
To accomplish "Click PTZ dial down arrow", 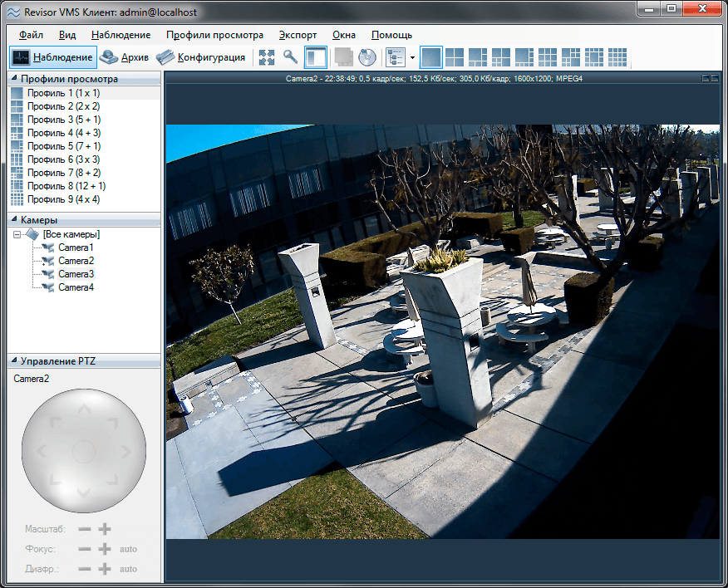I will coord(84,492).
